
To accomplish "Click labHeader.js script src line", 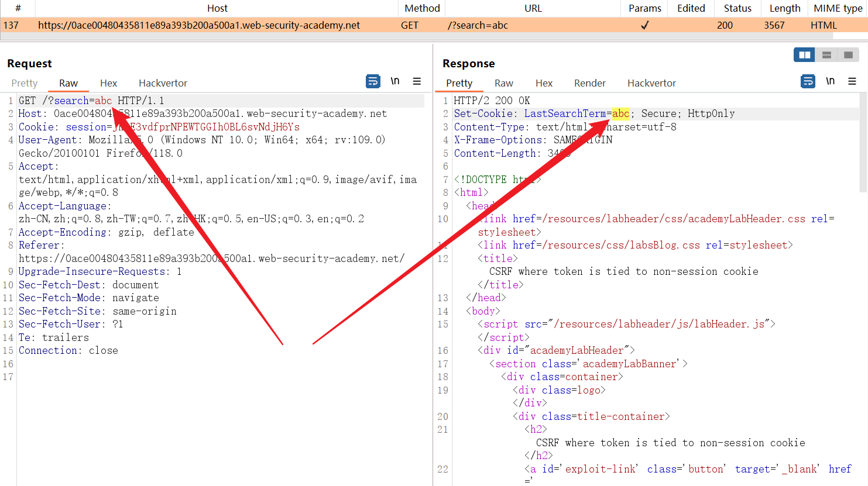I will 626,324.
